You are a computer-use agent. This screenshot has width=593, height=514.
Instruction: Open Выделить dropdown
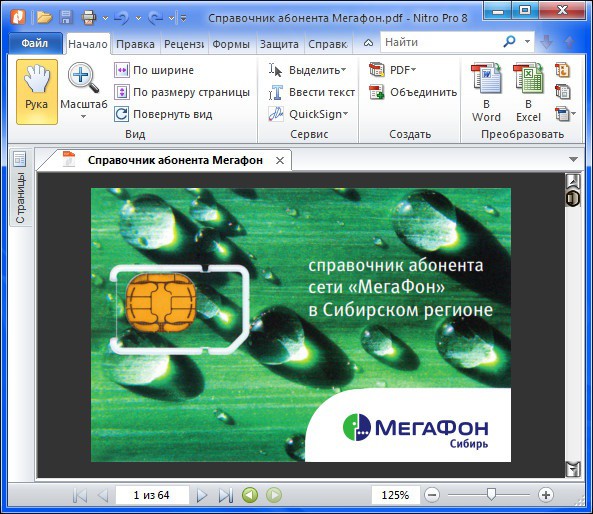(343, 70)
